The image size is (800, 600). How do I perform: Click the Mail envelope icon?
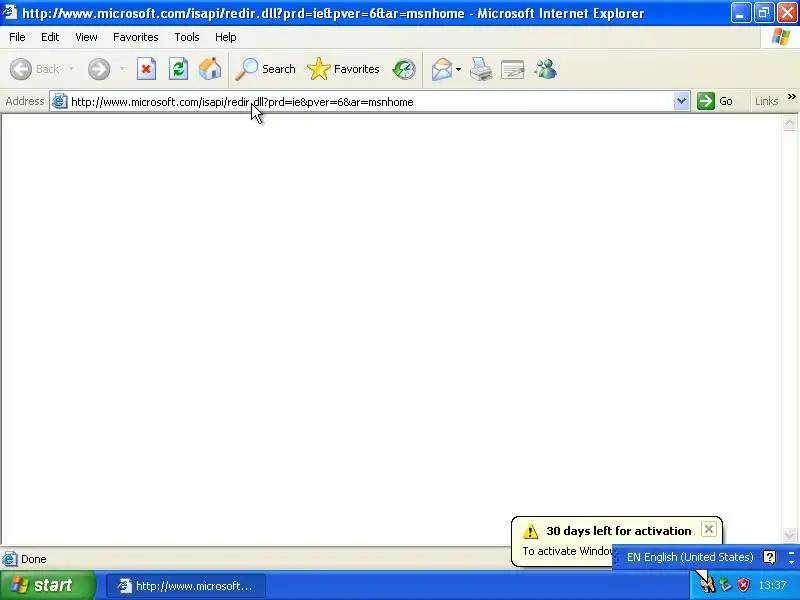click(441, 69)
